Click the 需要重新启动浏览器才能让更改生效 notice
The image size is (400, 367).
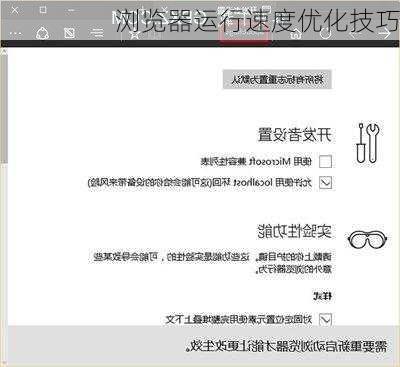point(286,346)
